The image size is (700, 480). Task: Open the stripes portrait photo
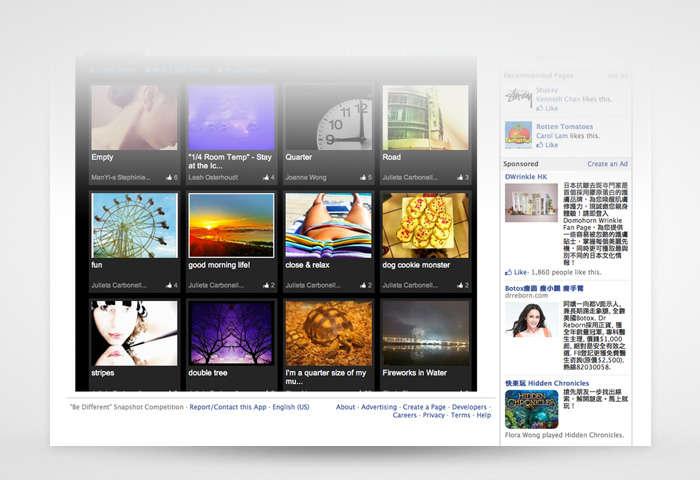point(134,333)
